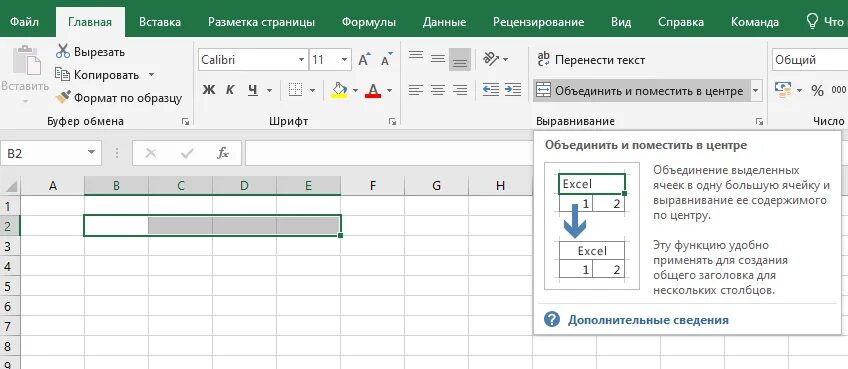Switch to the Разметка страницы tab

(261, 22)
